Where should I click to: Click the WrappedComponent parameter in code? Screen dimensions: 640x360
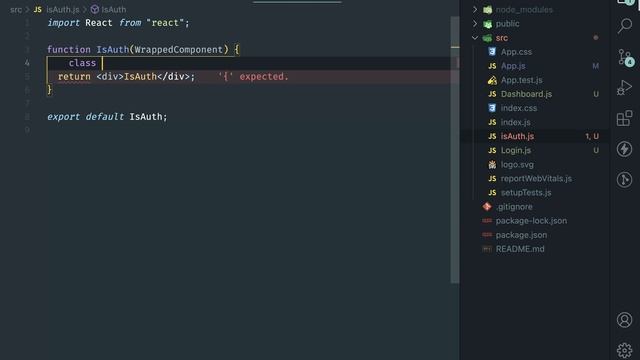pyautogui.click(x=179, y=49)
